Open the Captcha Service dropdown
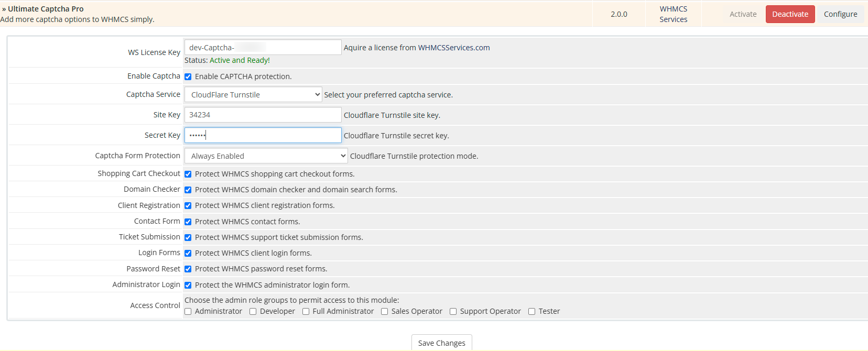This screenshot has width=868, height=351. coord(253,94)
